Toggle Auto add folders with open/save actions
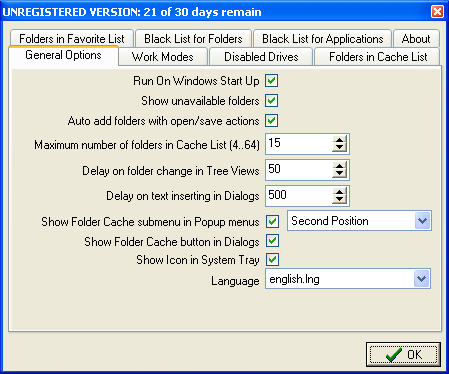 (272, 121)
